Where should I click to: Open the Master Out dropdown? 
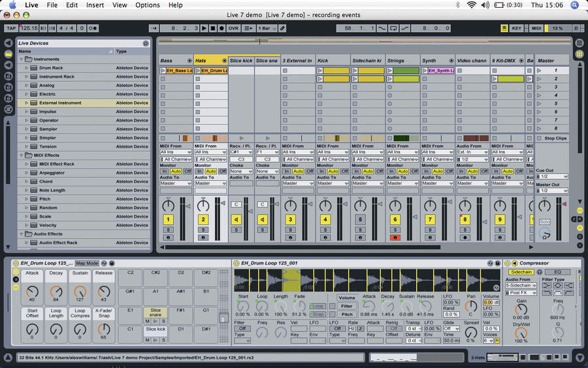click(552, 191)
